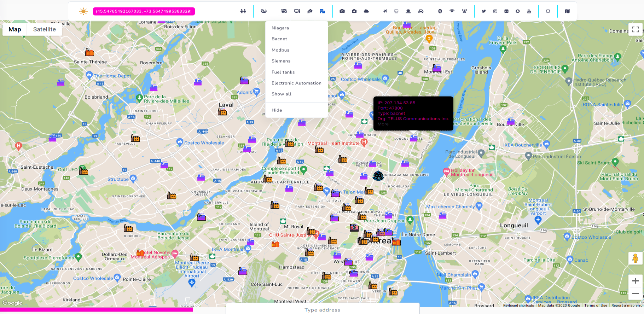Click purple marker under the IP popup
Viewport: 644px width, 314px height.
tap(414, 138)
